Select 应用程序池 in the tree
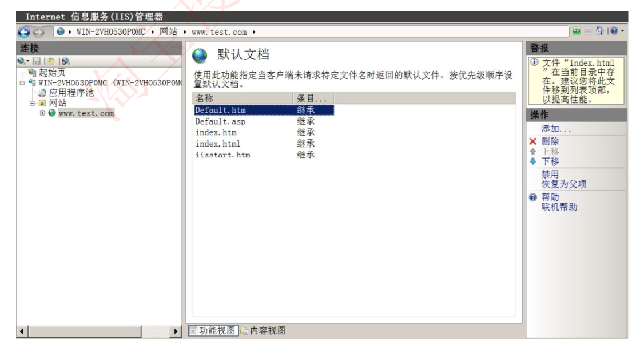 tap(71, 93)
